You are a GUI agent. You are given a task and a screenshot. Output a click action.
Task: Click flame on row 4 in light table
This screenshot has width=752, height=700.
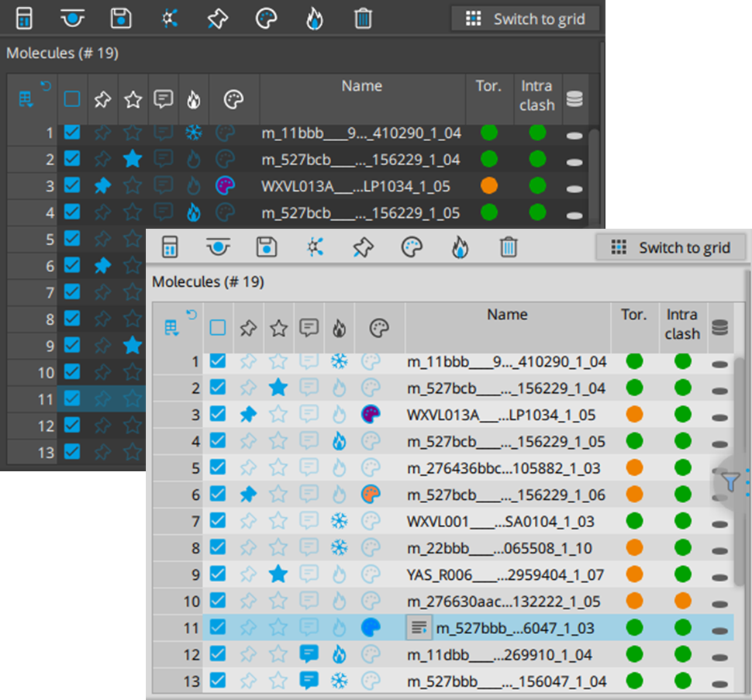click(x=339, y=441)
